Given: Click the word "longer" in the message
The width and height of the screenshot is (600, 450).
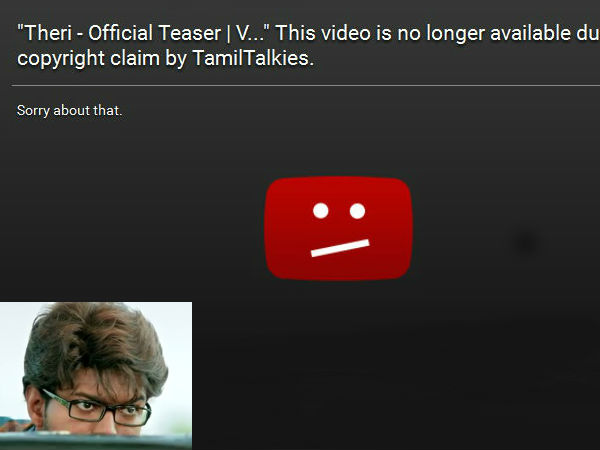Looking at the screenshot, I should (x=456, y=34).
